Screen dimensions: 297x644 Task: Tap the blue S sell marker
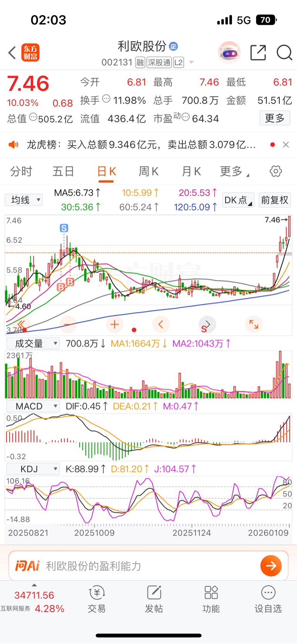pyautogui.click(x=64, y=228)
